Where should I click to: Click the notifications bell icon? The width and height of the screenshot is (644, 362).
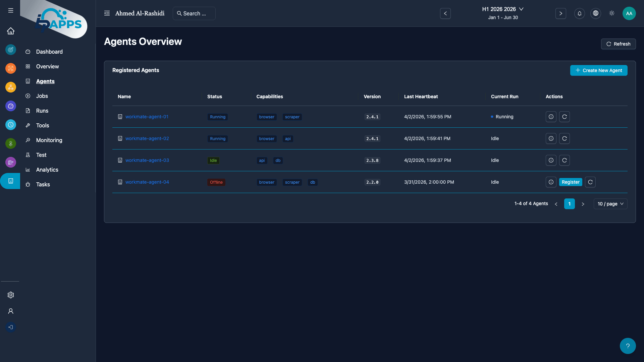579,13
